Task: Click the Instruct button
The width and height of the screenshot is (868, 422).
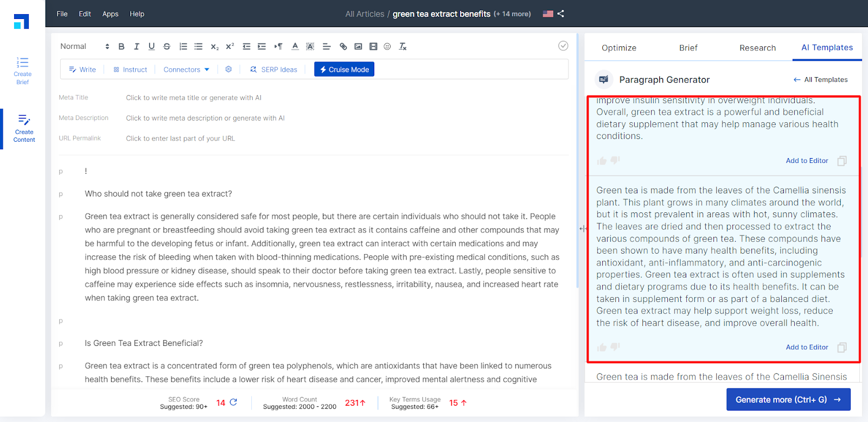Action: point(130,70)
